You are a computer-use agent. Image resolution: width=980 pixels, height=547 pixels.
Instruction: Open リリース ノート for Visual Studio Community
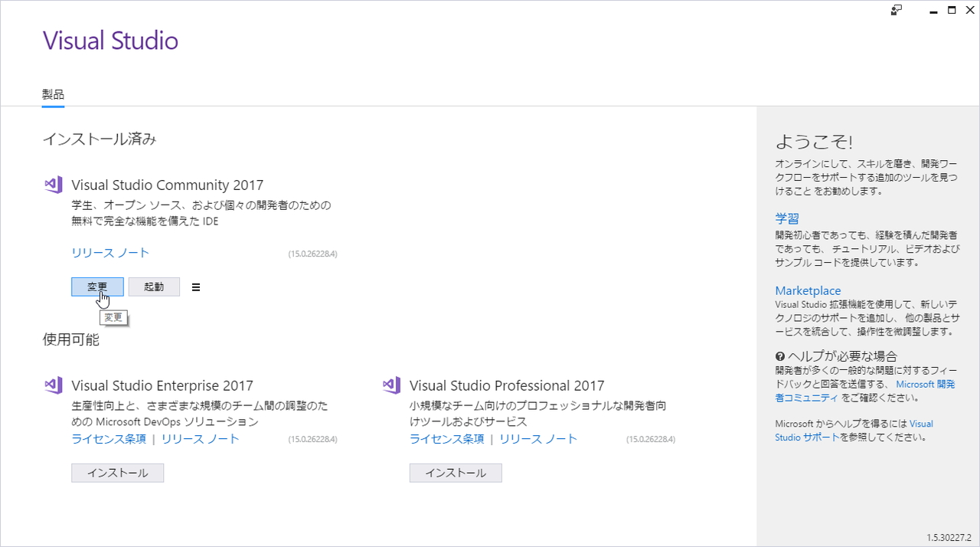point(109,253)
